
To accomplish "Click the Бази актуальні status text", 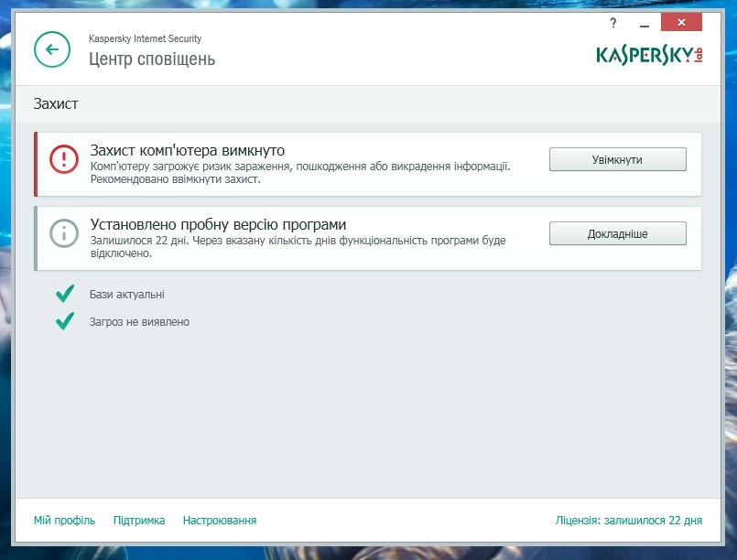I will (x=127, y=295).
